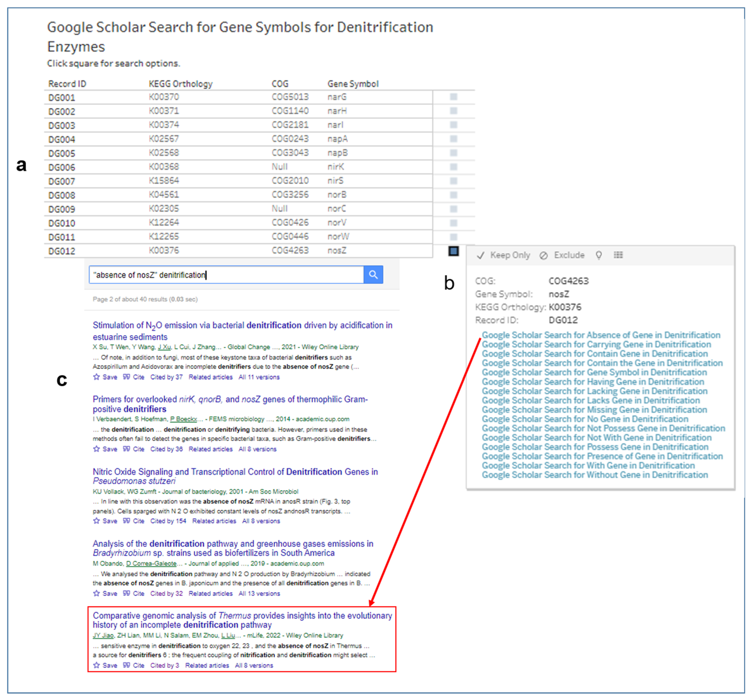Click the Save star under the Thermus article
This screenshot has width=751, height=700.
coord(97,665)
